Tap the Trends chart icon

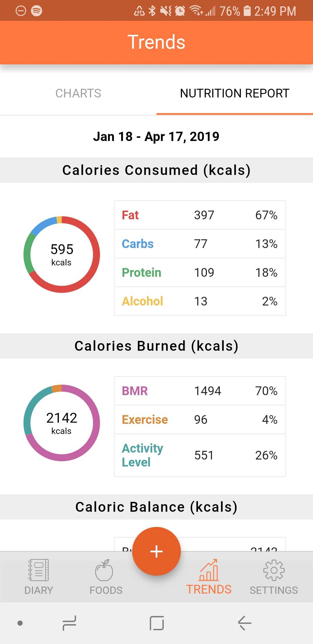tap(209, 570)
